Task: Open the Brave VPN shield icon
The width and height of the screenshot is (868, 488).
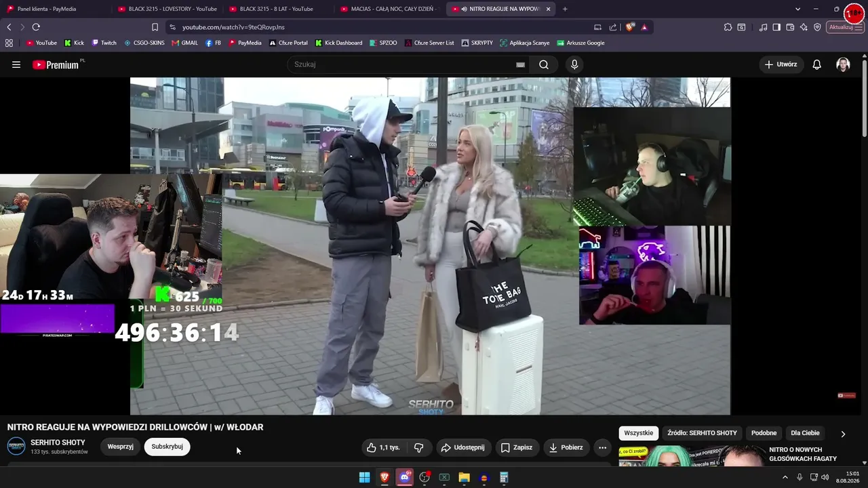Action: [817, 27]
